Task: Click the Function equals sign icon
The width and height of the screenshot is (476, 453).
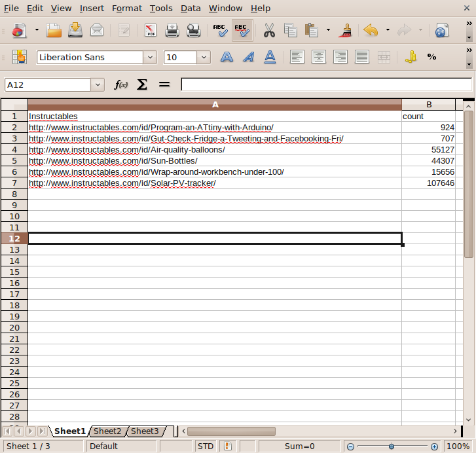Action: [x=164, y=84]
